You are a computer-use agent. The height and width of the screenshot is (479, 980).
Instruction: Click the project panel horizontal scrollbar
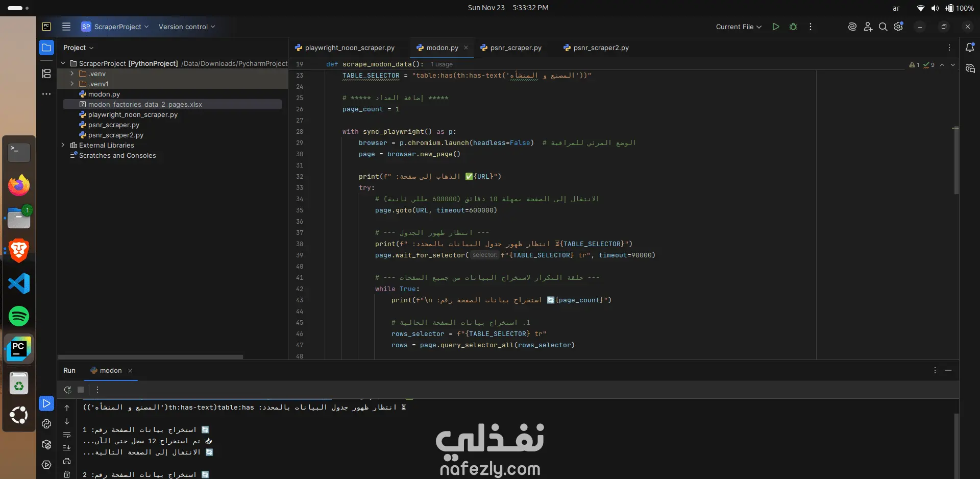click(x=150, y=357)
